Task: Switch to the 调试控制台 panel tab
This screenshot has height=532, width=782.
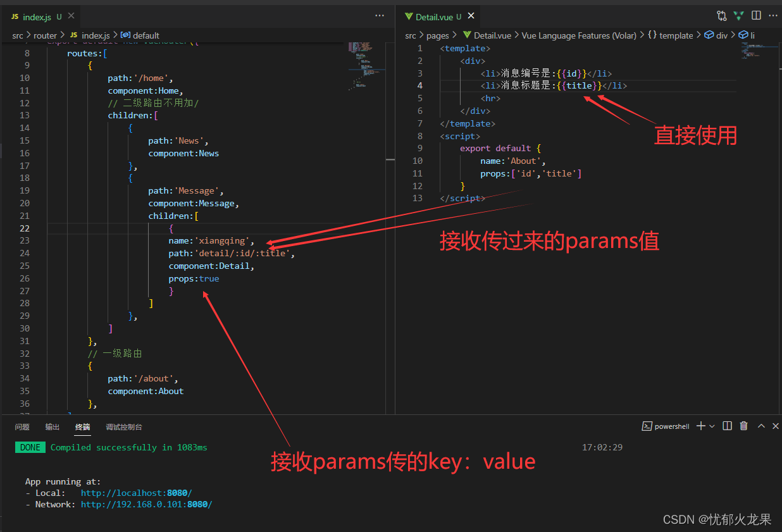Action: point(124,427)
